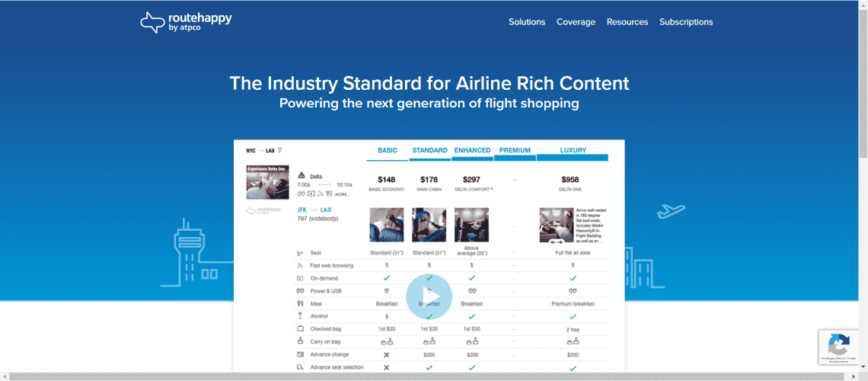Click the Basic column power outlet icon
The height and width of the screenshot is (381, 868).
(x=386, y=291)
